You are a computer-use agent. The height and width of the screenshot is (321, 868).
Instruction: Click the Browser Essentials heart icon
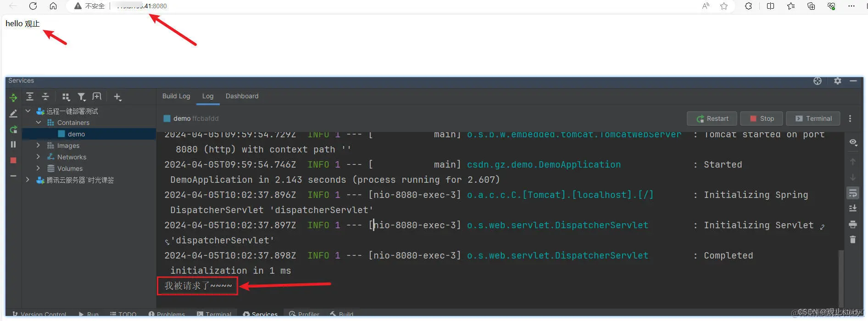pyautogui.click(x=831, y=6)
